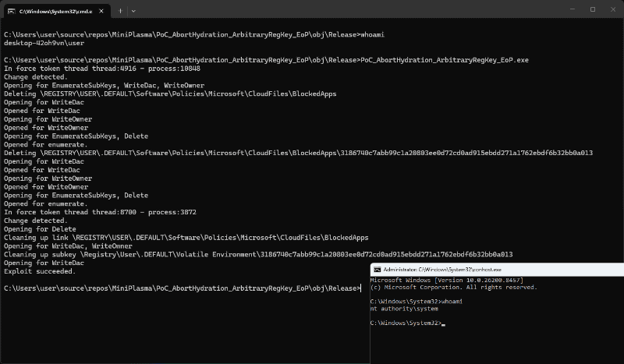The height and width of the screenshot is (364, 624).
Task: Close the cmd.exe terminal tab
Action: [101, 11]
